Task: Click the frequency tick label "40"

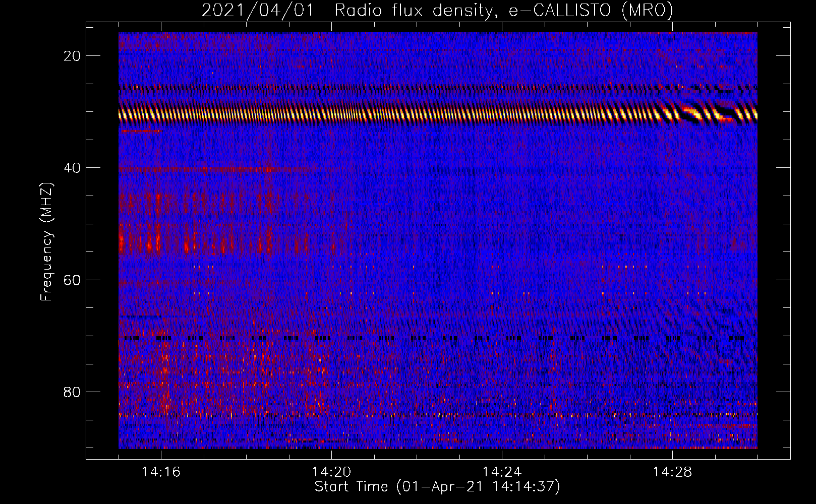Action: point(73,168)
